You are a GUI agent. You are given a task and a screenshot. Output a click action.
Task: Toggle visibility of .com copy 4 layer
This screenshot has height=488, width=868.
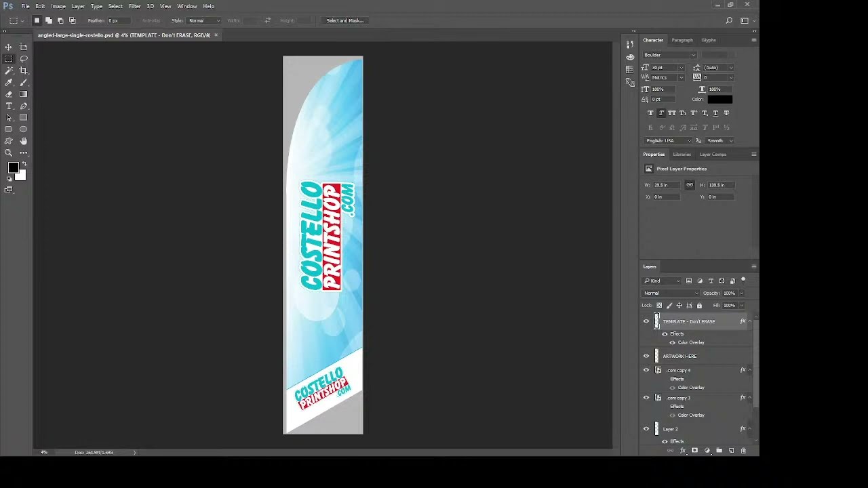click(x=646, y=370)
